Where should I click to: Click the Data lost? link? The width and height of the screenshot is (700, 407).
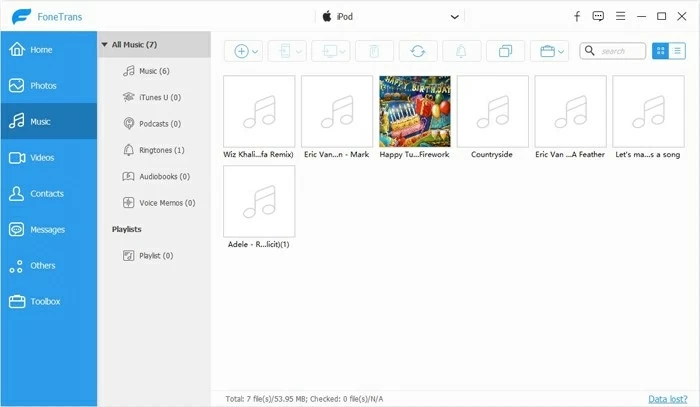[667, 399]
